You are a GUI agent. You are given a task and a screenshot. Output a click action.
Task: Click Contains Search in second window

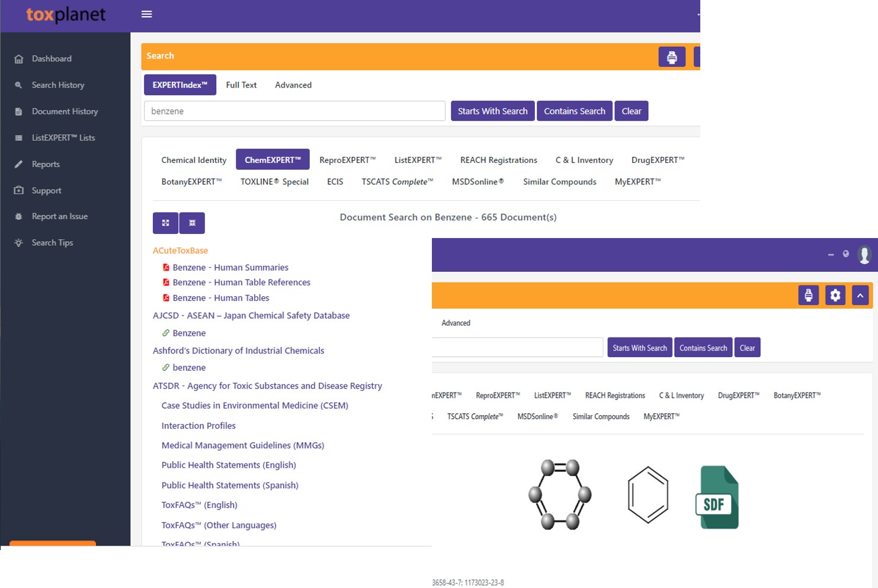[703, 348]
